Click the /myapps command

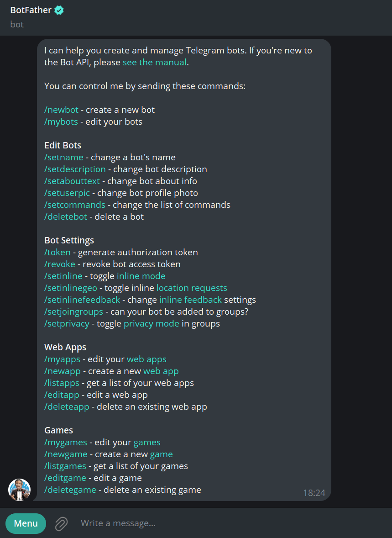point(62,359)
